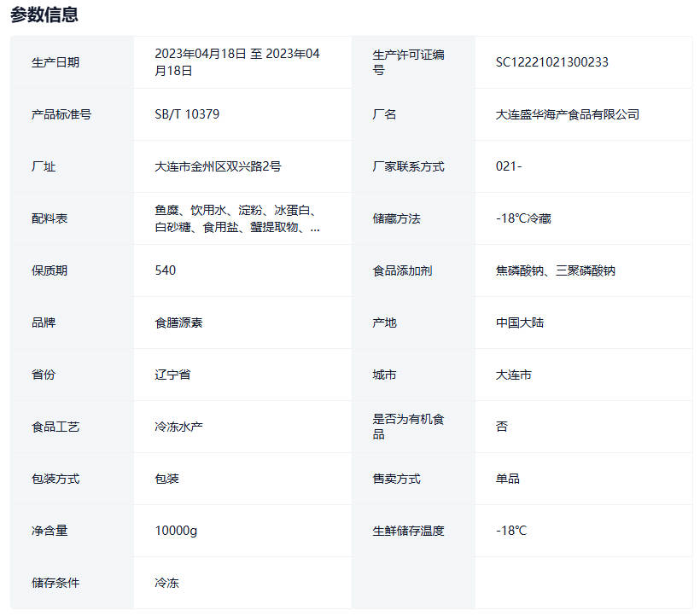
Task: Click food additives 焦磷酸钠、三聚磷酸钠
Action: point(555,270)
